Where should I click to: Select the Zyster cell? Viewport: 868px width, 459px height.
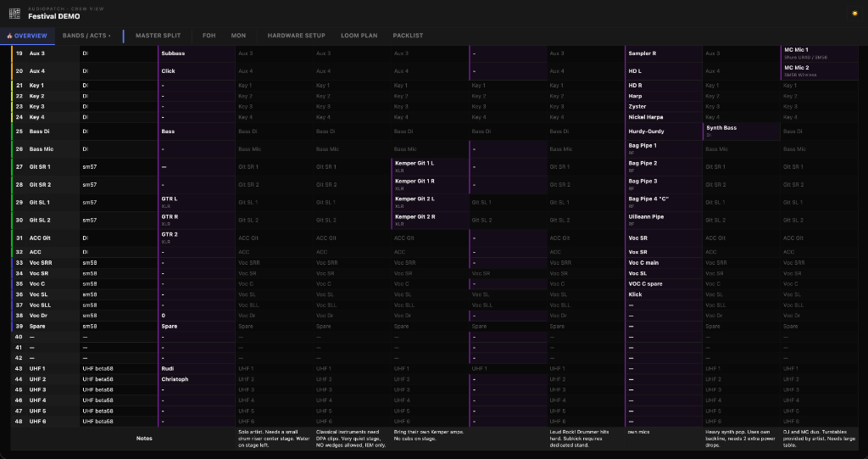coord(664,106)
